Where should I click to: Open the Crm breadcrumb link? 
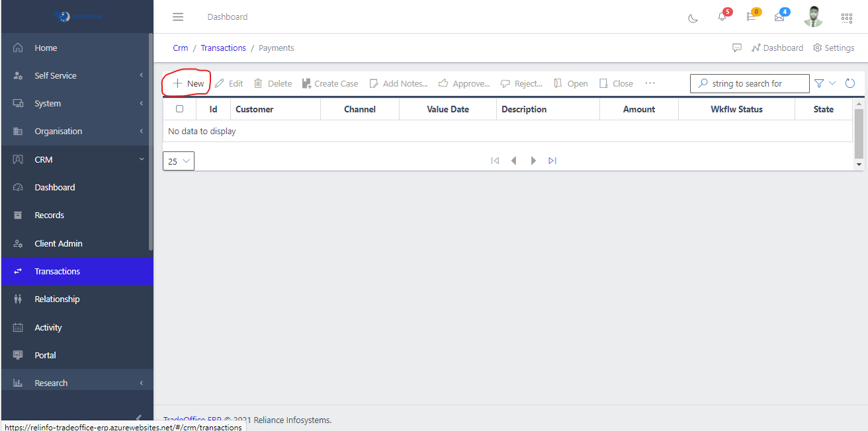pos(181,48)
